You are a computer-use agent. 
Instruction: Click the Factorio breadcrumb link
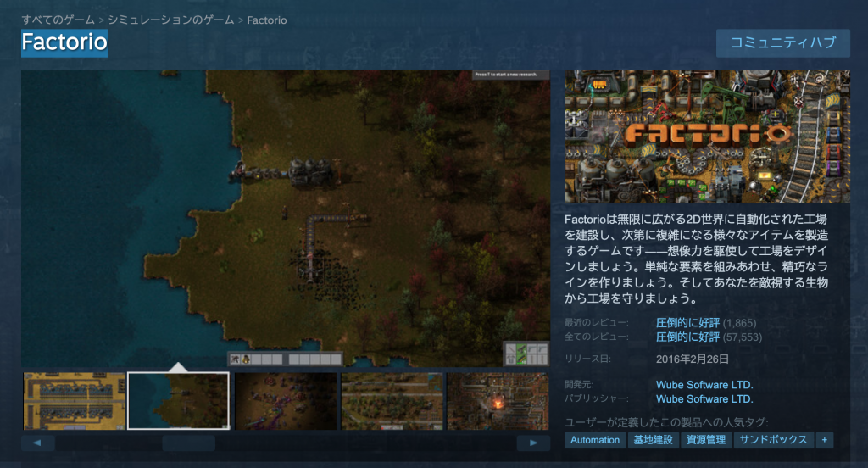(x=267, y=20)
